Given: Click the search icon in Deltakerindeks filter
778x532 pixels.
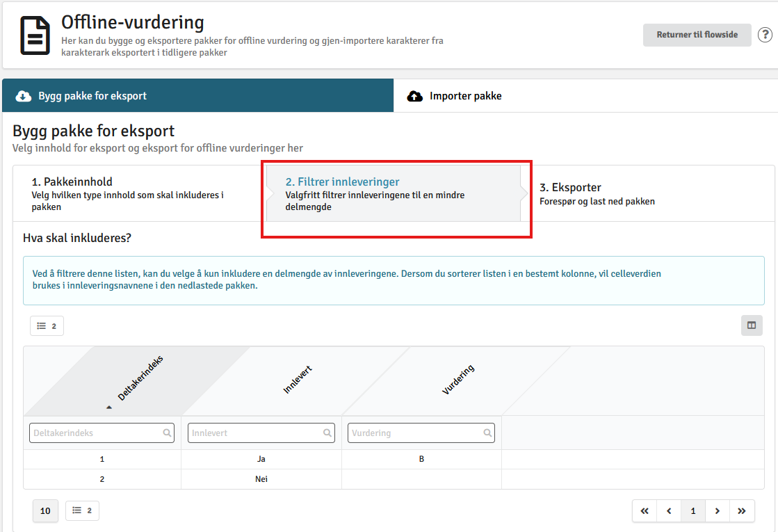Looking at the screenshot, I should click(x=167, y=433).
